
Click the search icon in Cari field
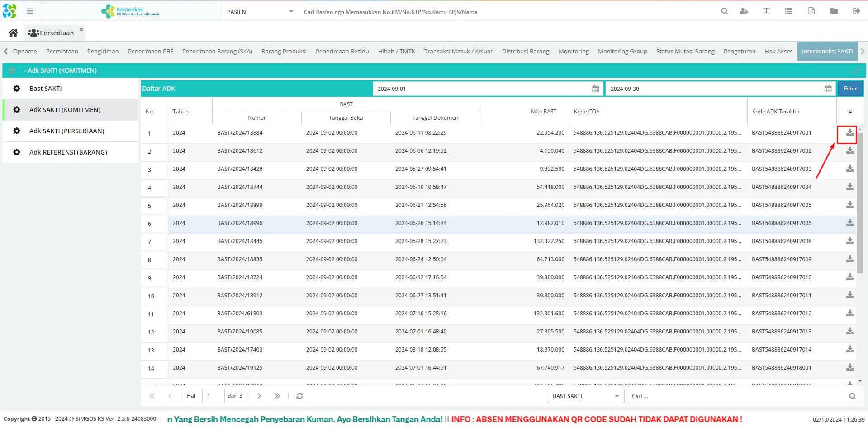[852, 396]
